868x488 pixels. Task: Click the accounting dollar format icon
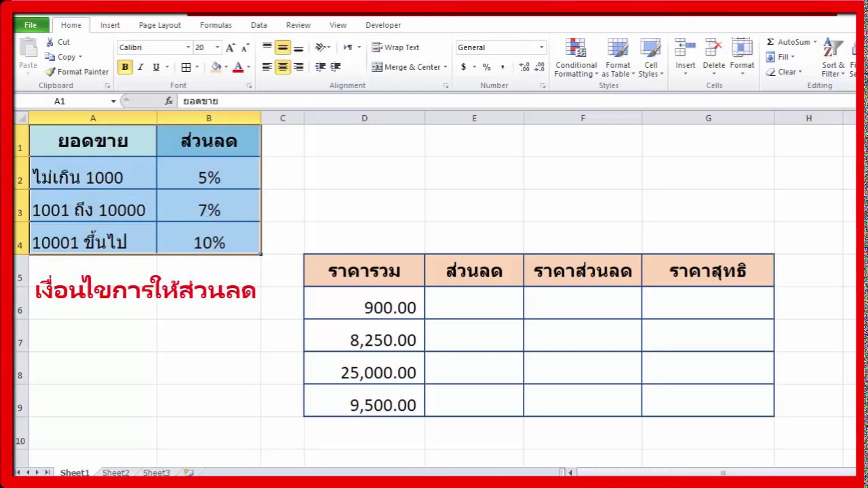click(464, 67)
